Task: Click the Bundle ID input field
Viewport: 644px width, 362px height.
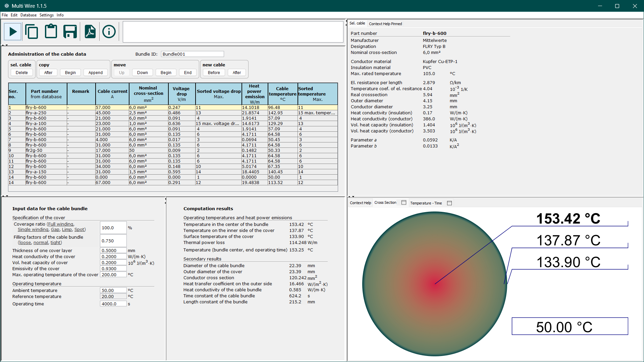Action: [x=193, y=54]
